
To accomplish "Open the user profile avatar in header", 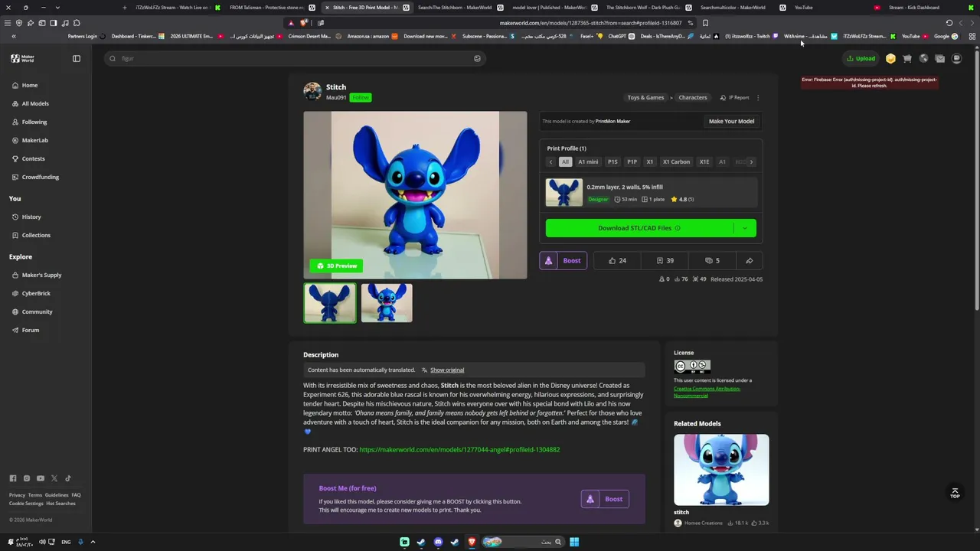I will tap(956, 58).
